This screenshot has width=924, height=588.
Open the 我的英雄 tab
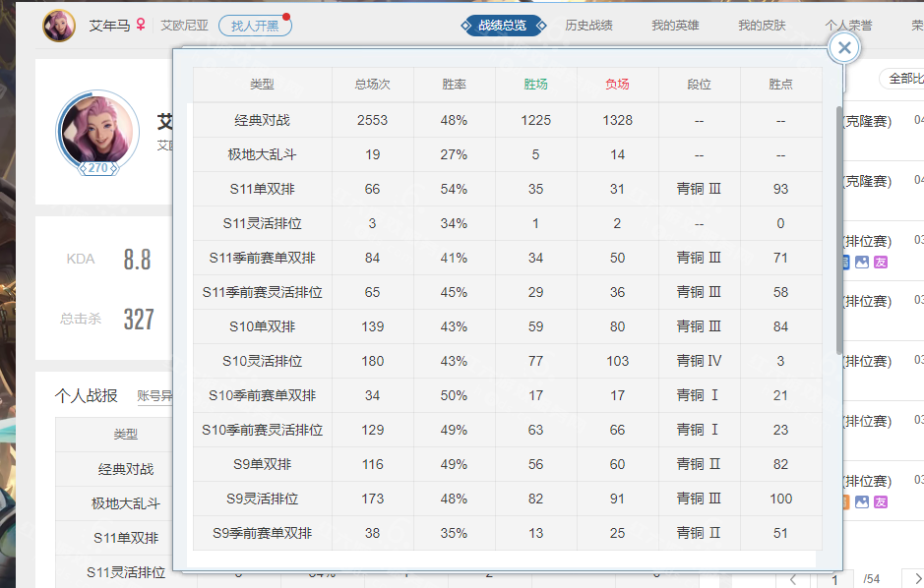675,26
